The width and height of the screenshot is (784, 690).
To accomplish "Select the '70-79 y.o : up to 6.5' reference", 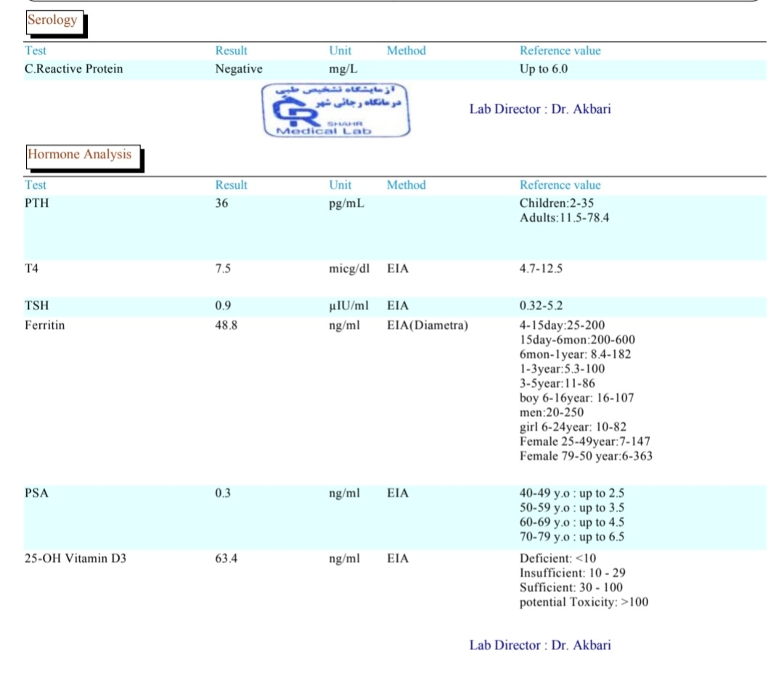I will click(571, 537).
